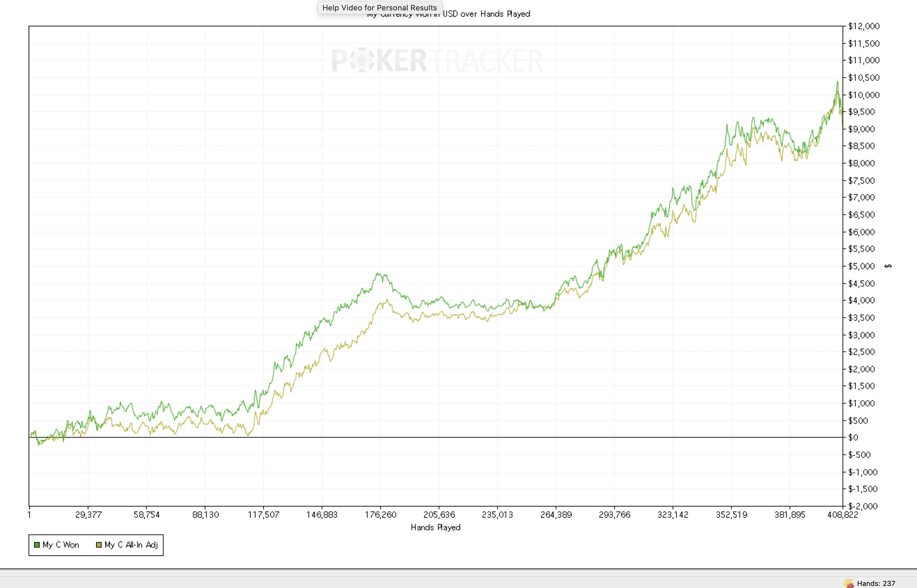Click the $500 y-axis label
Viewport: 917px width, 588px height.
pyautogui.click(x=858, y=420)
